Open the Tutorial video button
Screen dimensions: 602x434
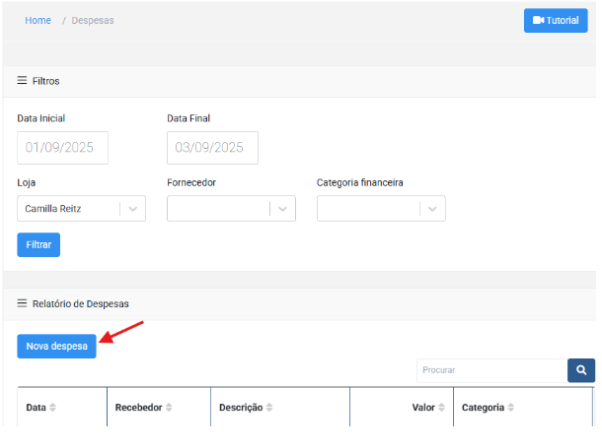coord(556,20)
